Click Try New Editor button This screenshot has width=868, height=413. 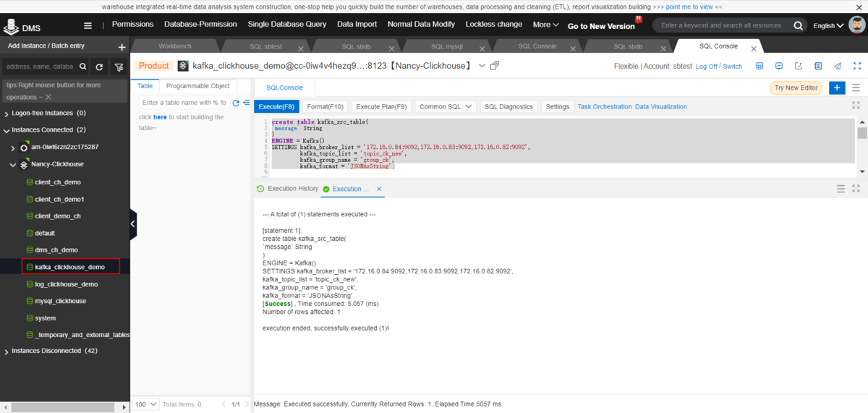tap(796, 88)
